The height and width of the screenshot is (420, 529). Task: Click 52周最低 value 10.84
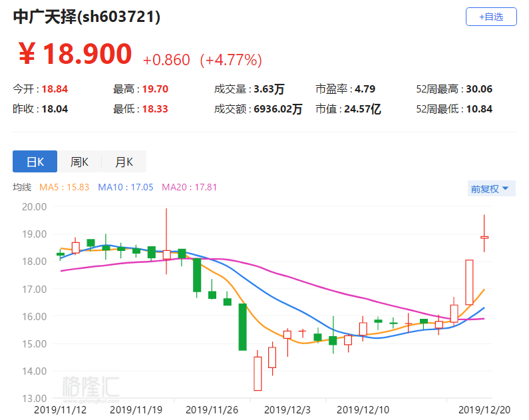[x=479, y=109]
